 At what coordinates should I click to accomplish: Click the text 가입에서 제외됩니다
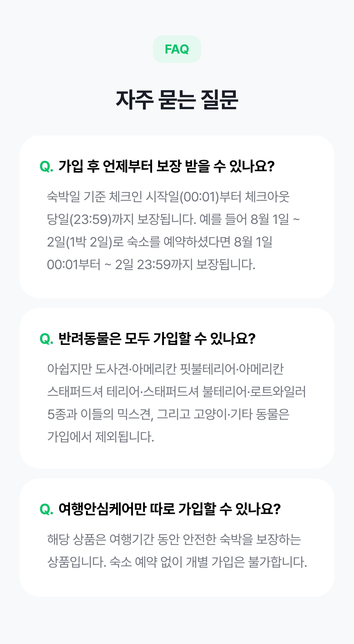tap(101, 437)
